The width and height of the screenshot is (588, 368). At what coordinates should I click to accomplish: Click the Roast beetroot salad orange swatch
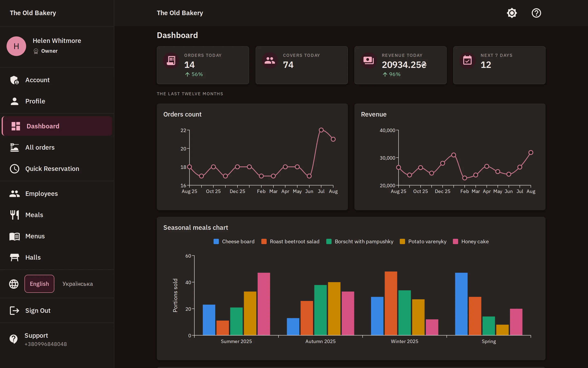[x=264, y=241]
